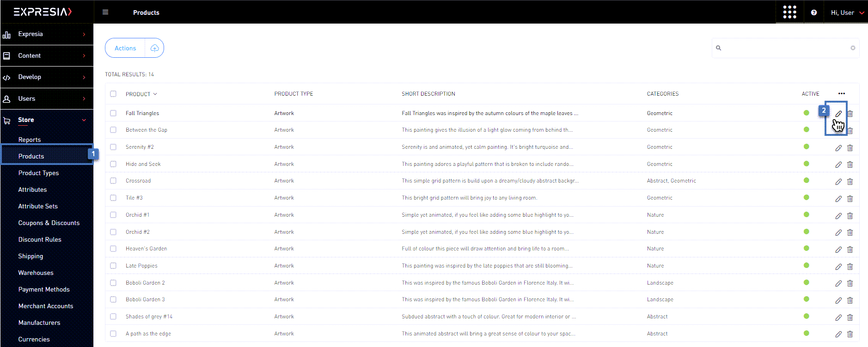This screenshot has height=347, width=868.
Task: Click the edit pencil for Fall Triangles
Action: 838,114
